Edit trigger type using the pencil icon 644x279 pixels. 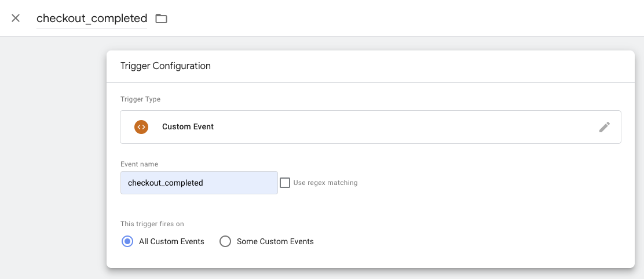(x=604, y=127)
